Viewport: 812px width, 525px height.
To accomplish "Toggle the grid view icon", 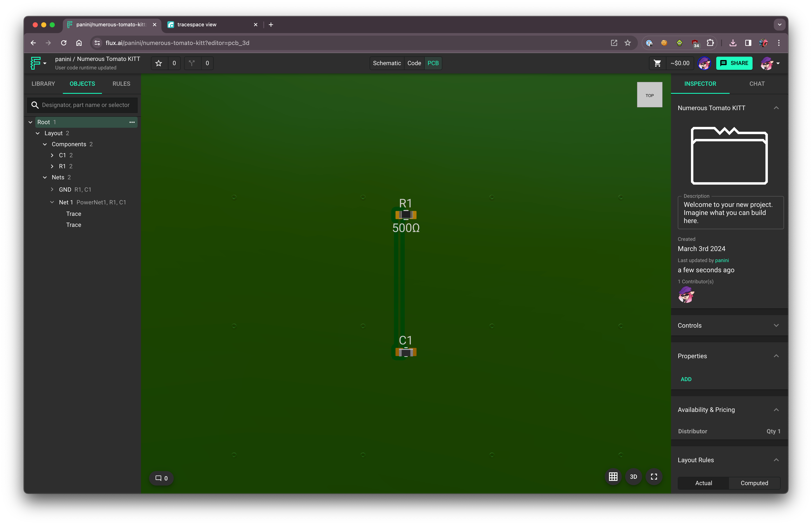I will tap(613, 477).
